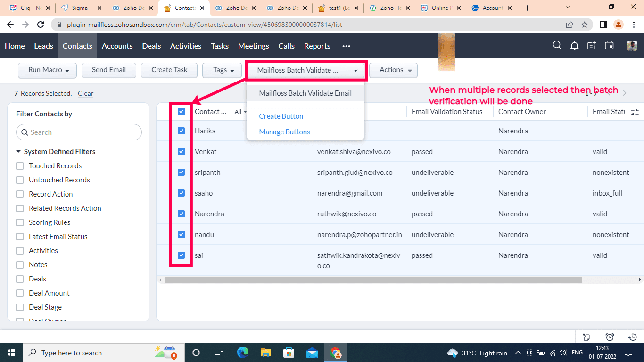The image size is (644, 362).
Task: Click the sticky notes icon in bottom bar
Action: click(586, 337)
